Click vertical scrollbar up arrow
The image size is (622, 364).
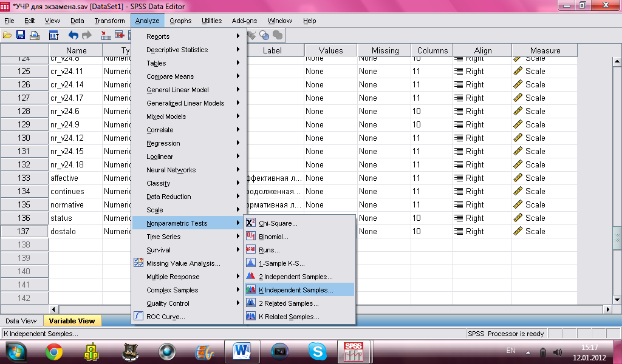tap(617, 61)
